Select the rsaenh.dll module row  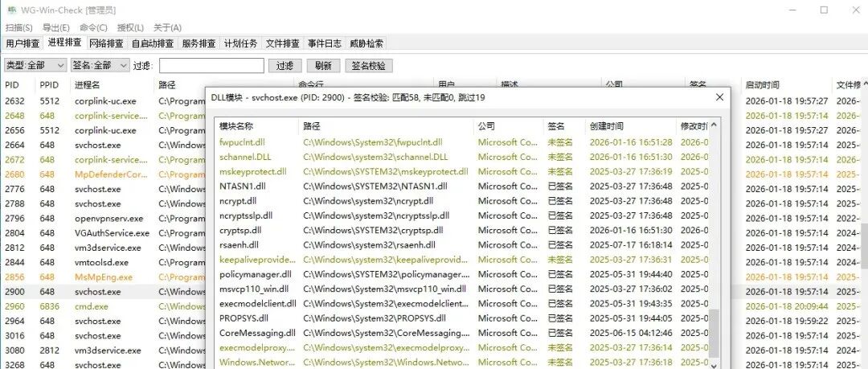coord(463,245)
